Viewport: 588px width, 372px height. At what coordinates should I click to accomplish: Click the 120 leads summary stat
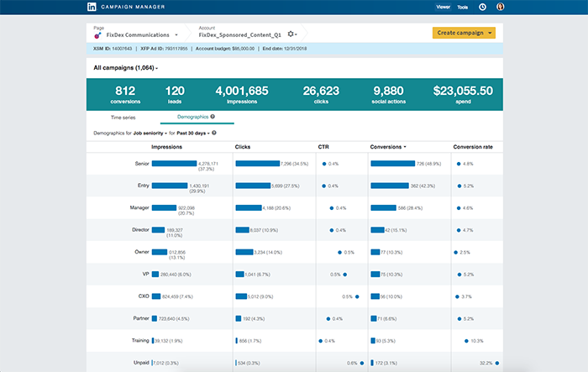(175, 95)
